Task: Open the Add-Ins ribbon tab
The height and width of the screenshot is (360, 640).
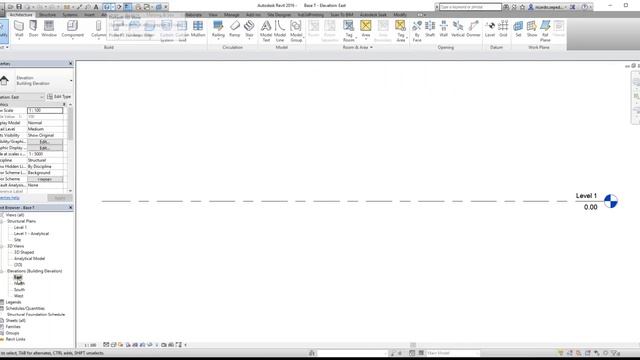Action: [253, 15]
